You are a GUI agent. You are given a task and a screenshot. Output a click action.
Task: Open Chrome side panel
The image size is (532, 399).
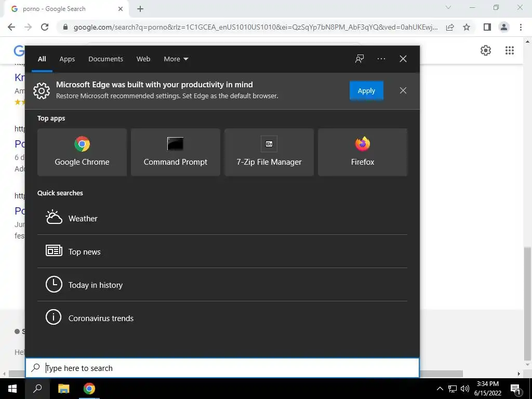[x=487, y=27]
